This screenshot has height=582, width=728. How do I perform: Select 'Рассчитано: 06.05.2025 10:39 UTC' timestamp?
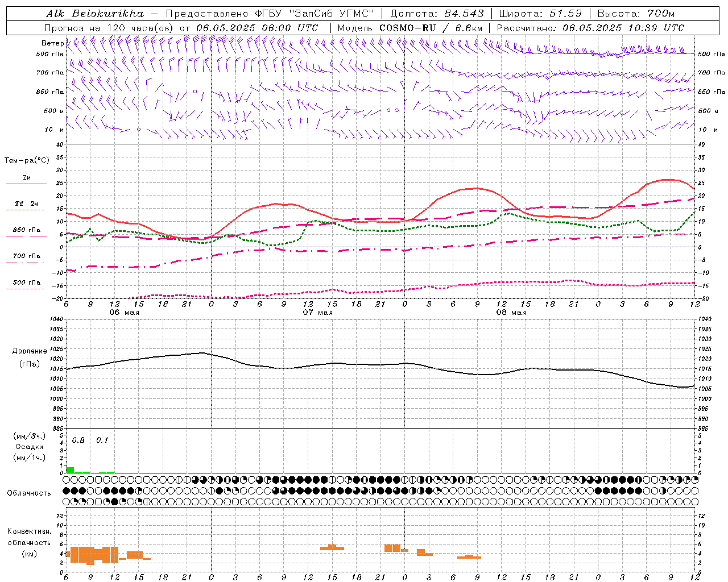[x=590, y=28]
